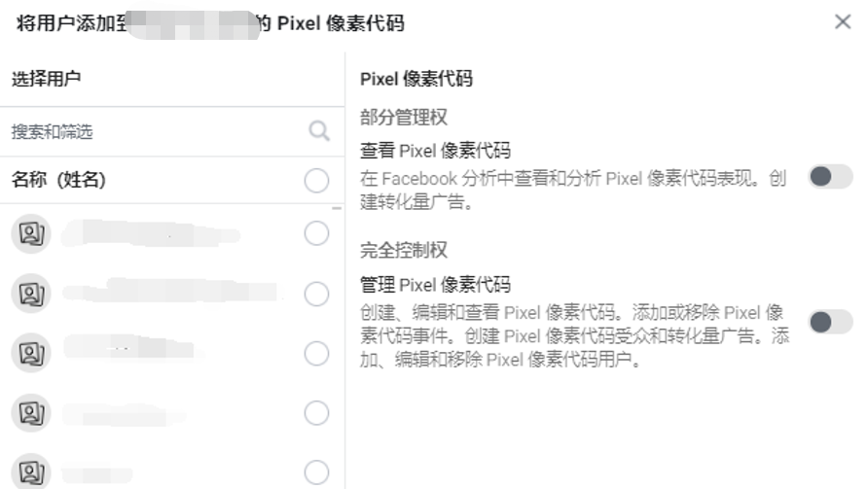This screenshot has height=489, width=868.
Task: Click the 查看 Pixel 像素代码 label
Action: (435, 151)
